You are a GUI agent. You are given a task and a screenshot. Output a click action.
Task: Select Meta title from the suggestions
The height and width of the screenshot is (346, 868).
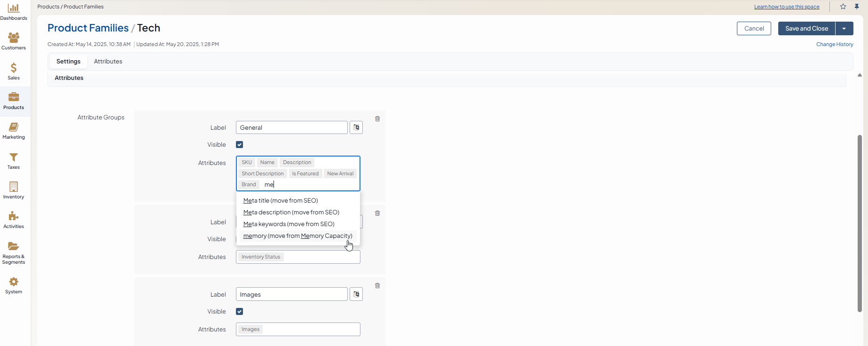click(x=281, y=201)
